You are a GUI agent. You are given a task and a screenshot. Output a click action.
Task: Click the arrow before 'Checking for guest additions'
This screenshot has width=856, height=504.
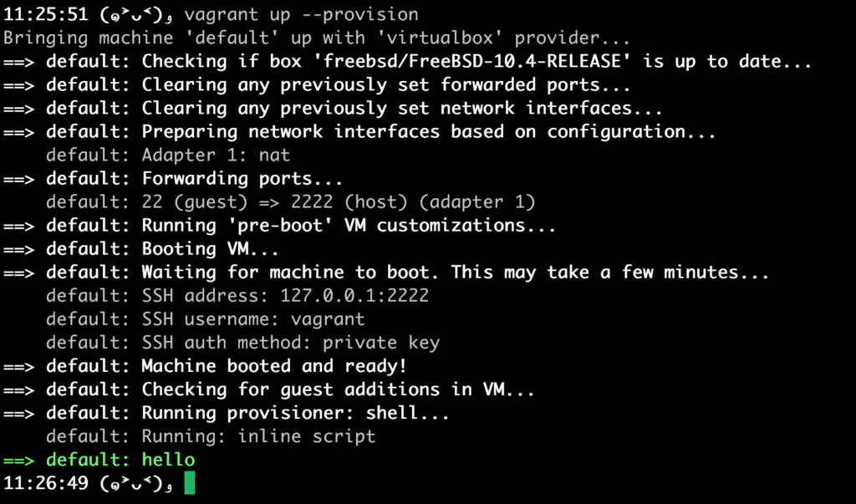click(x=19, y=389)
